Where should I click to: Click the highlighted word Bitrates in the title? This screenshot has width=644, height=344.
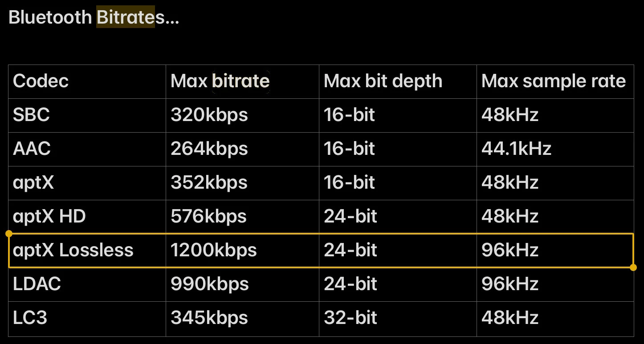[126, 17]
